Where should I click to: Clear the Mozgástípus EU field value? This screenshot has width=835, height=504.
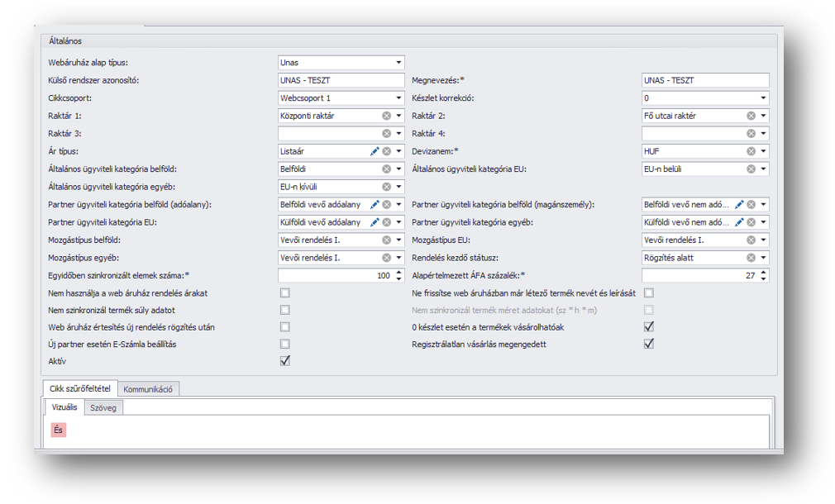point(751,240)
